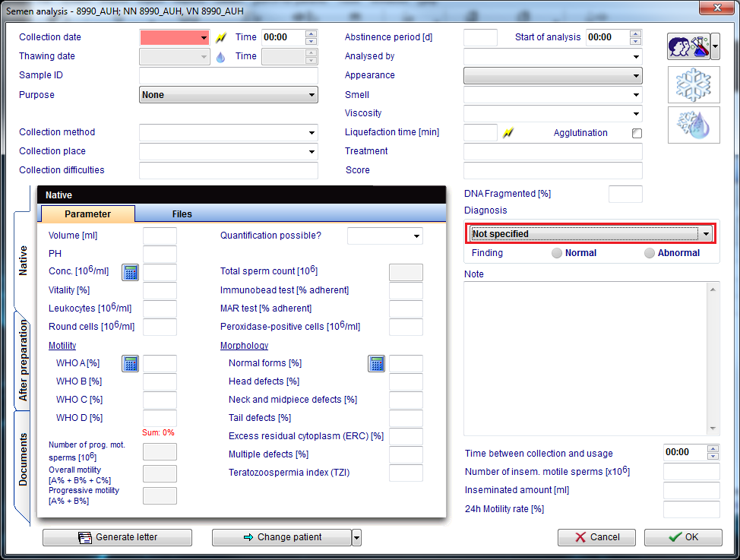The width and height of the screenshot is (740, 560).
Task: Select the After preparation side tab
Action: [22, 360]
